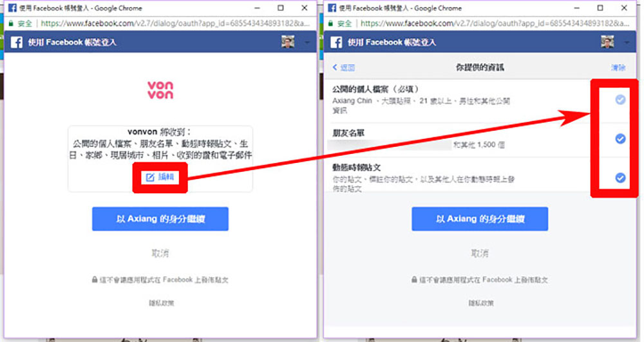Click the secure lock icon in left address bar
Image resolution: width=644 pixels, height=342 pixels.
click(11, 23)
